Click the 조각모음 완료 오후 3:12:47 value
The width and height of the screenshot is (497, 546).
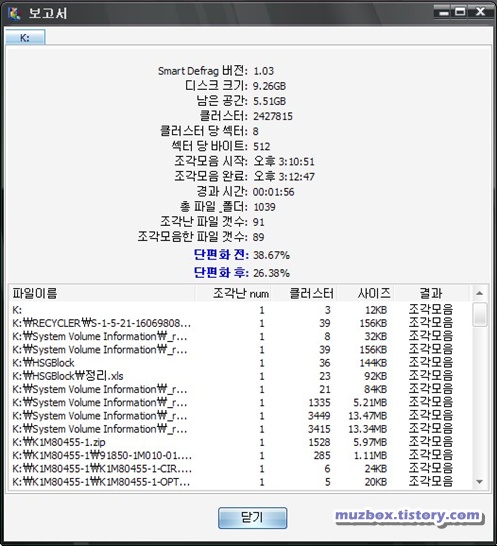point(284,177)
